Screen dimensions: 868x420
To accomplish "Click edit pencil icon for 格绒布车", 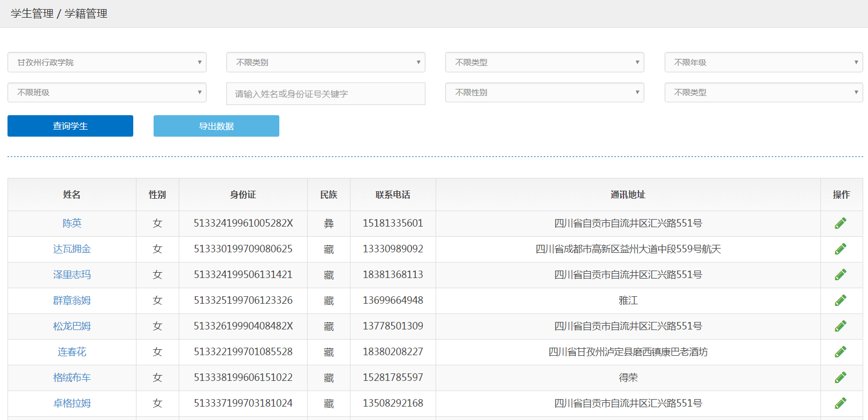I will click(x=841, y=378).
